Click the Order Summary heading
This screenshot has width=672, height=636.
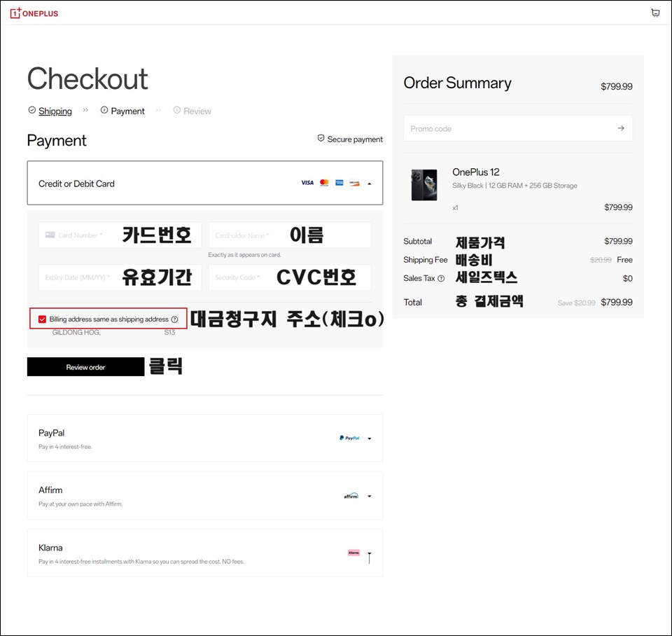point(457,83)
